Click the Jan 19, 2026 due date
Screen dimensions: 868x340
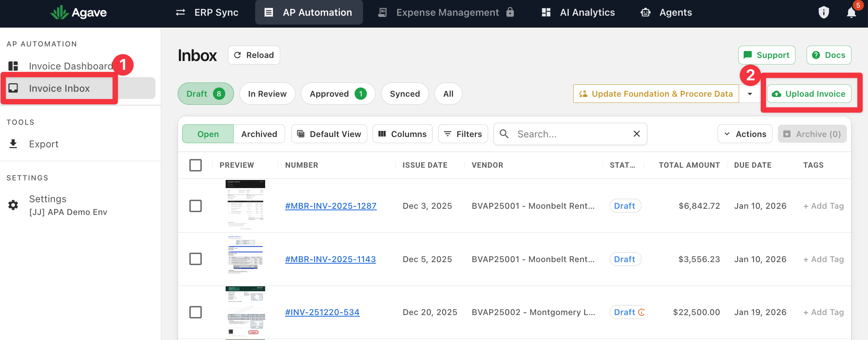760,312
